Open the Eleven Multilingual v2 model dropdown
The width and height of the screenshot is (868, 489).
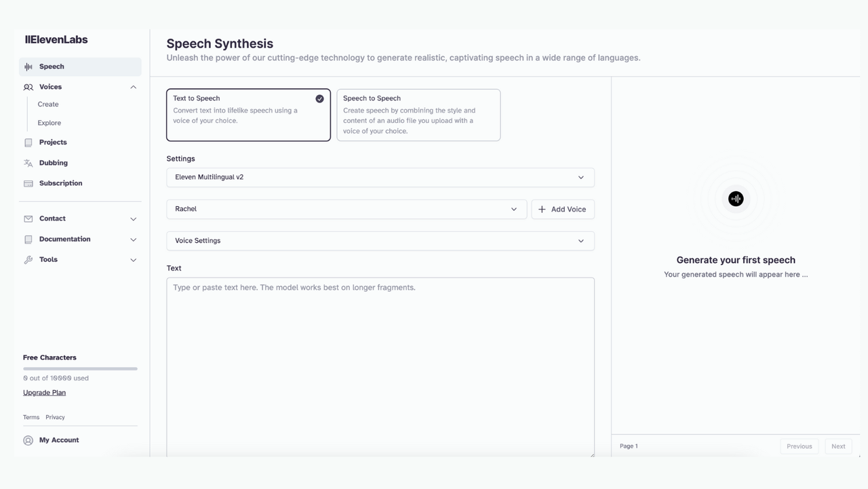pos(380,177)
